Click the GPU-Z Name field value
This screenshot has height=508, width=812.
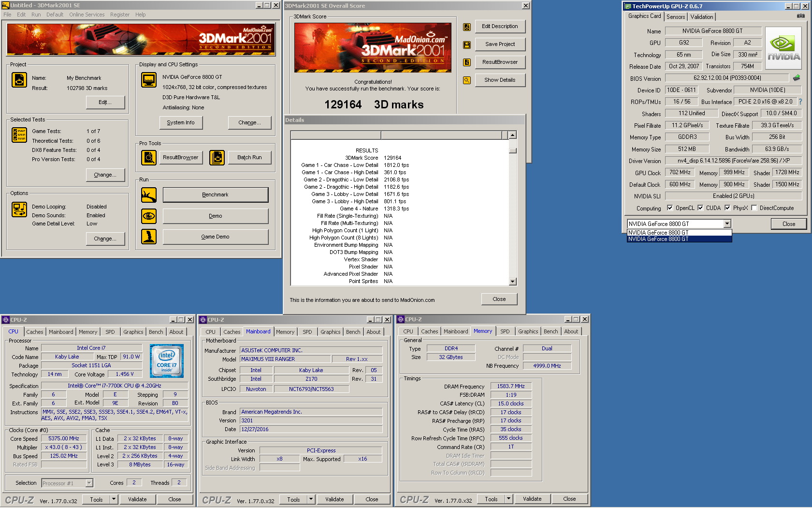click(x=713, y=31)
